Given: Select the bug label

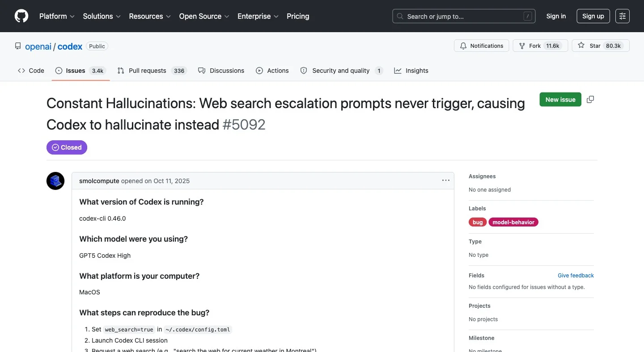Looking at the screenshot, I should [x=478, y=222].
